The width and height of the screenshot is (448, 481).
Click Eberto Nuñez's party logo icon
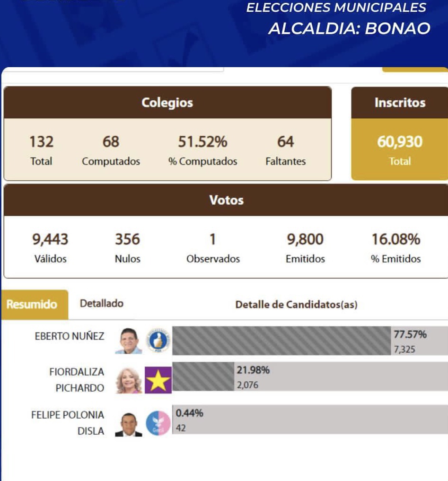(158, 341)
